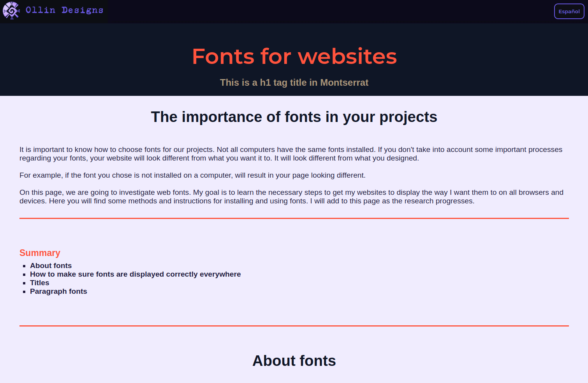Open the About fonts summary entry
The height and width of the screenshot is (383, 588).
tap(51, 265)
